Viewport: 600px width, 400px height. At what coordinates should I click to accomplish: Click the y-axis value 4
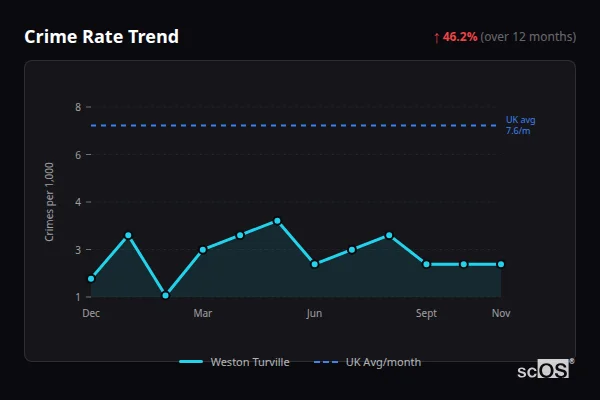78,202
